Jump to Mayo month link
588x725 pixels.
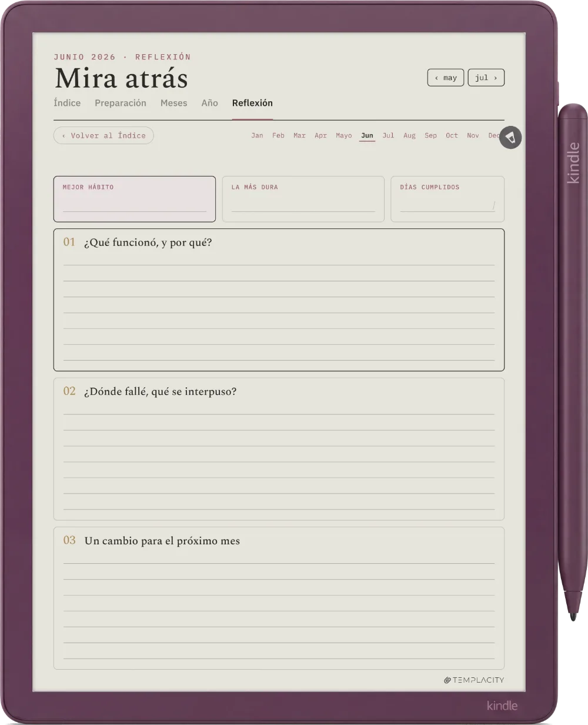pos(344,135)
